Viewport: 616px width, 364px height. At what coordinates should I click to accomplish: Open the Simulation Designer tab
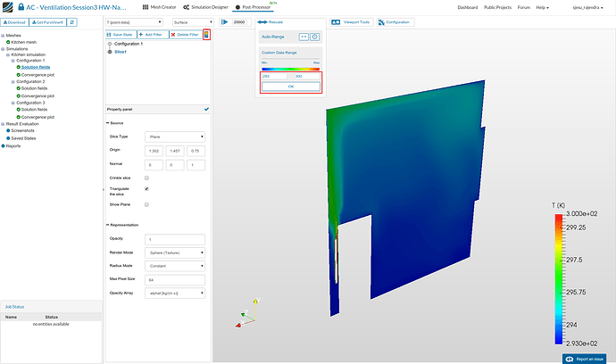pyautogui.click(x=206, y=7)
